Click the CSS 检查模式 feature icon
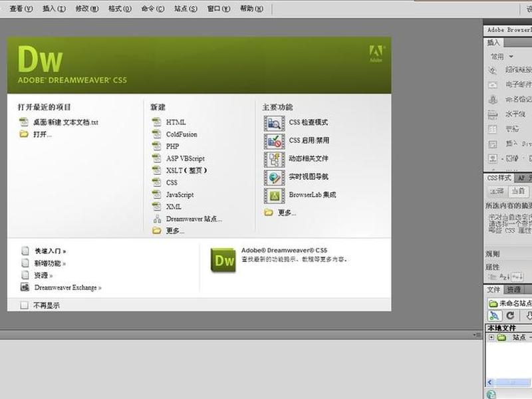532x399 pixels. point(274,123)
